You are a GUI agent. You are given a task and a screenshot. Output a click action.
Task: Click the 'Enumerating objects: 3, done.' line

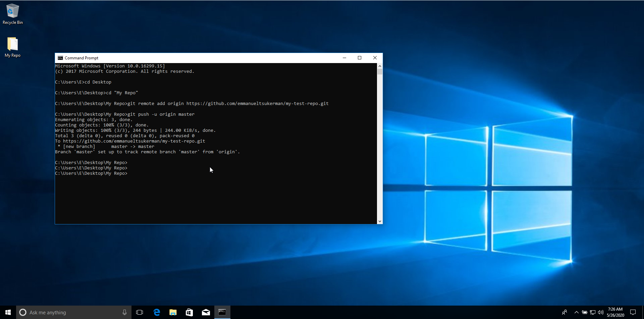[x=94, y=120]
